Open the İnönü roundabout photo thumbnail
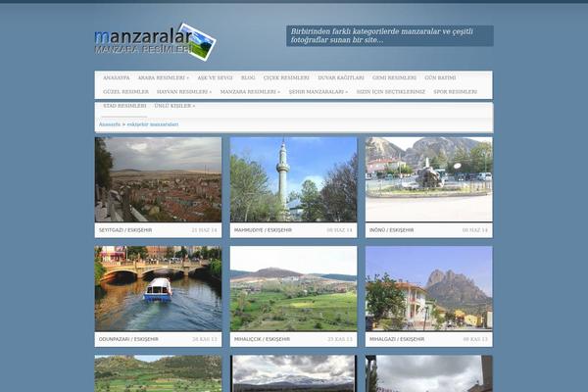 point(429,179)
